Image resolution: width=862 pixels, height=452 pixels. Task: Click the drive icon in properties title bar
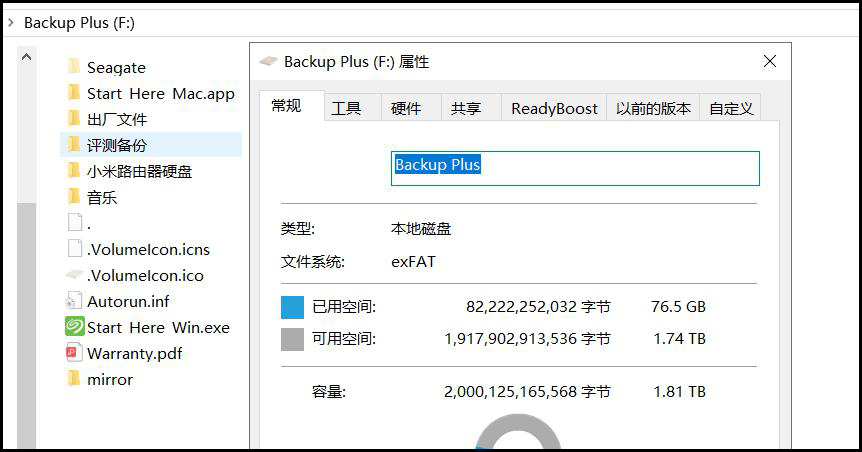268,61
